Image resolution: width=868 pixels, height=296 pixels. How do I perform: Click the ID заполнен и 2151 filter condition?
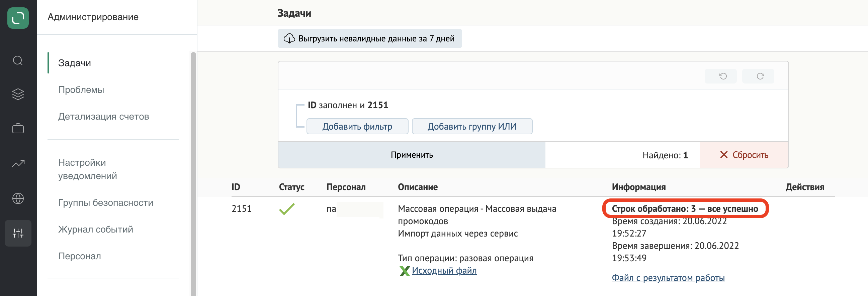tap(348, 105)
